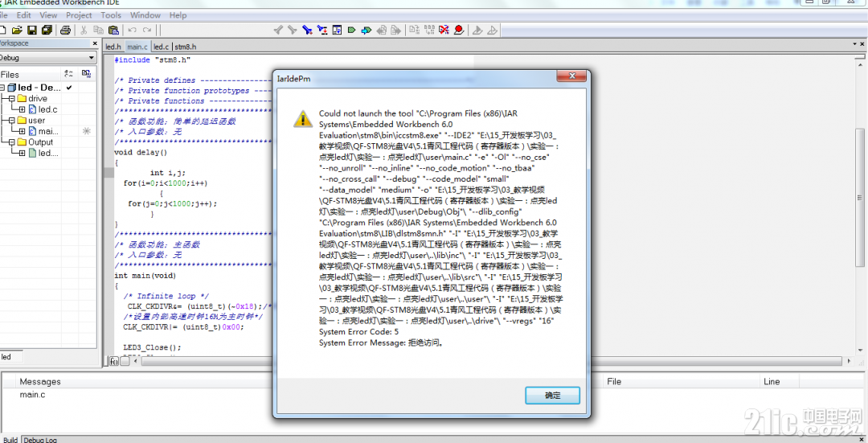Click the Navigate Forward icon
Image resolution: width=868 pixels, height=443 pixels.
point(395,30)
